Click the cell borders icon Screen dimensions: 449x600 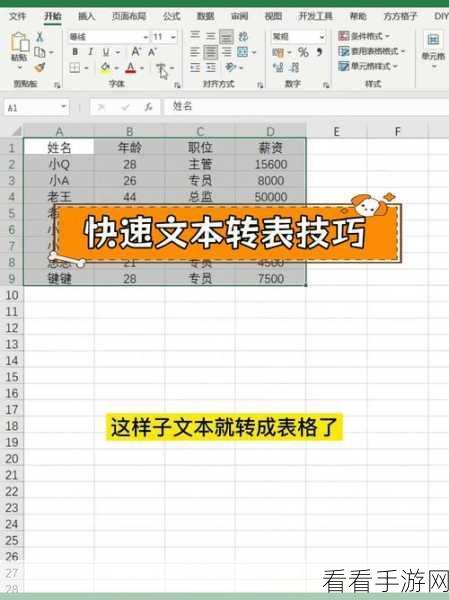pos(75,68)
